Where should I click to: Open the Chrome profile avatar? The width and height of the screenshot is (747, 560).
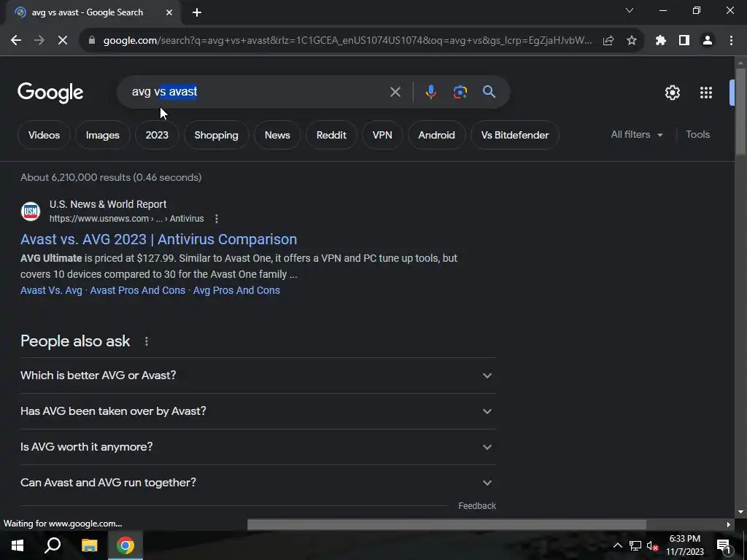coord(708,41)
